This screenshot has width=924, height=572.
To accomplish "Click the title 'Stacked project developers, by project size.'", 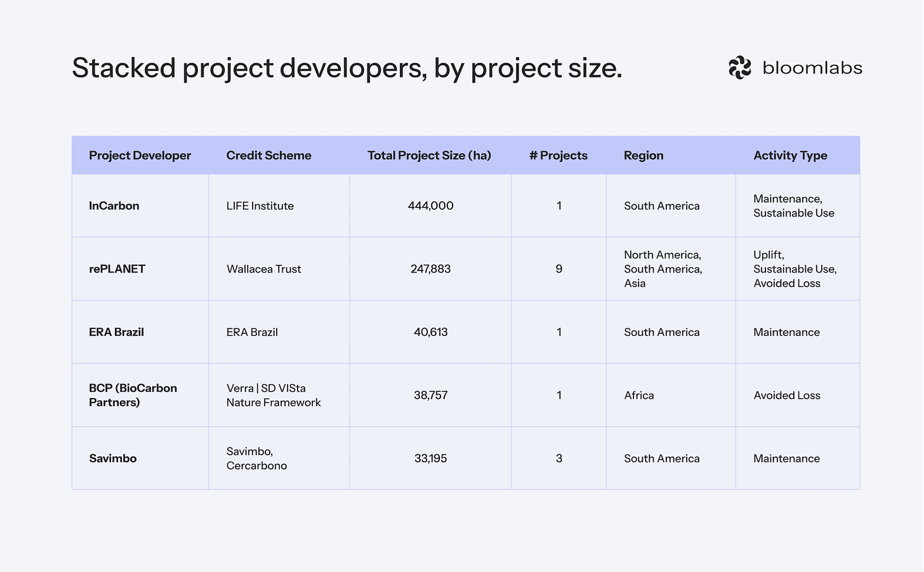I will tap(347, 68).
